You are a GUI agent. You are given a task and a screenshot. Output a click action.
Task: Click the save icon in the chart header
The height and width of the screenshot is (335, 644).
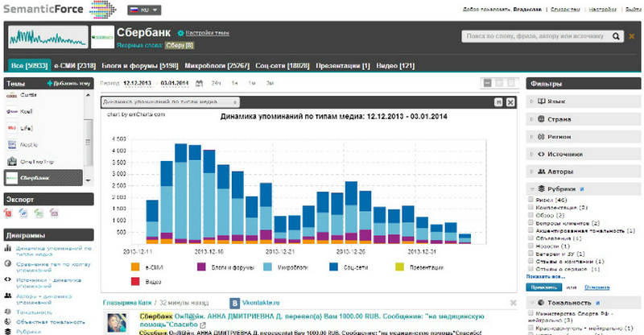coord(497,102)
